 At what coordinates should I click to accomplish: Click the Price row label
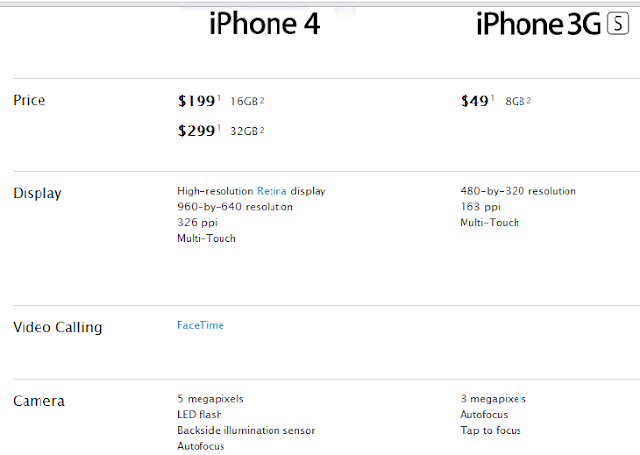[29, 101]
